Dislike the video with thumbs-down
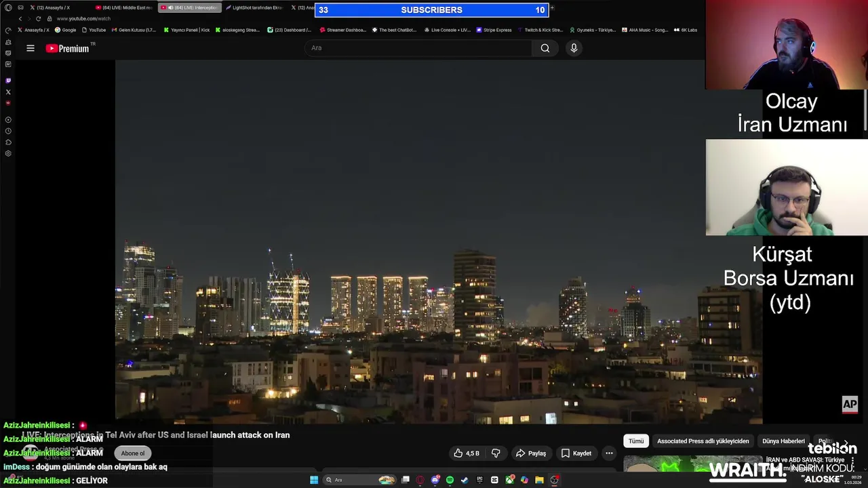 496,453
